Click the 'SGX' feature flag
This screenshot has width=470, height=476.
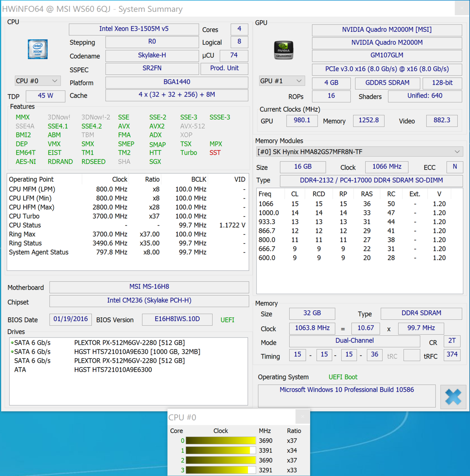tap(155, 162)
